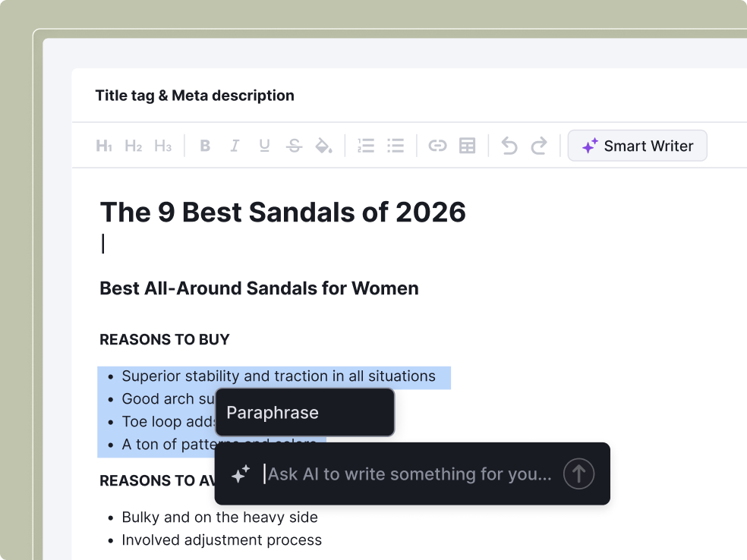
Task: Click the paint bucket highlight icon
Action: (323, 146)
